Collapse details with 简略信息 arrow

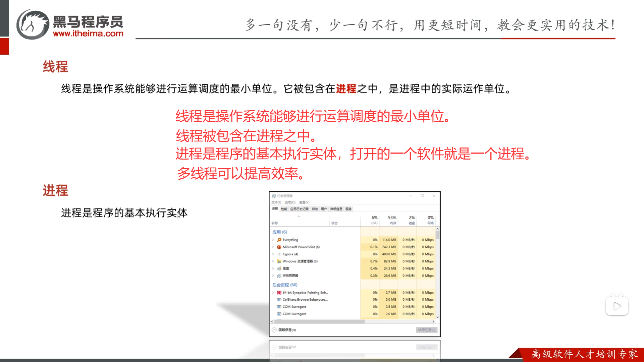(274, 330)
